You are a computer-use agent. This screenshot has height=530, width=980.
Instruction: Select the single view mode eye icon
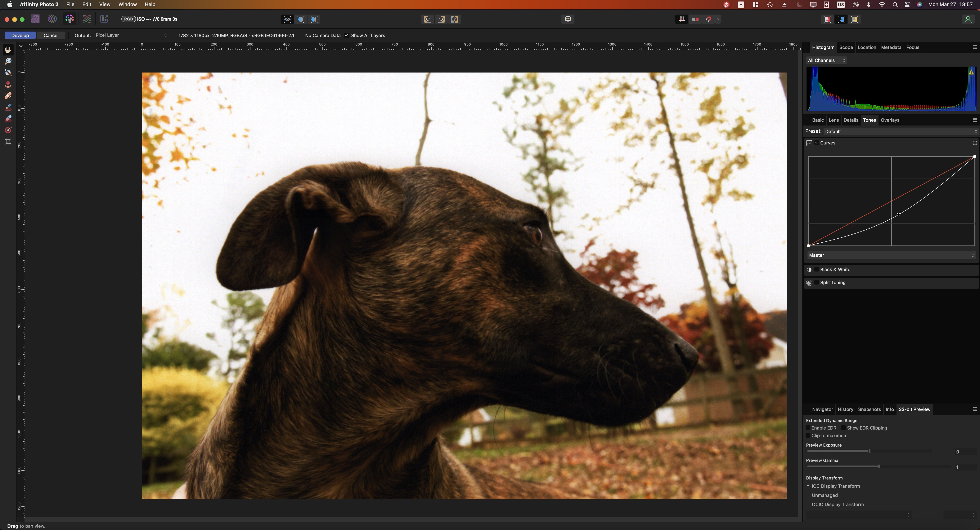pos(288,19)
